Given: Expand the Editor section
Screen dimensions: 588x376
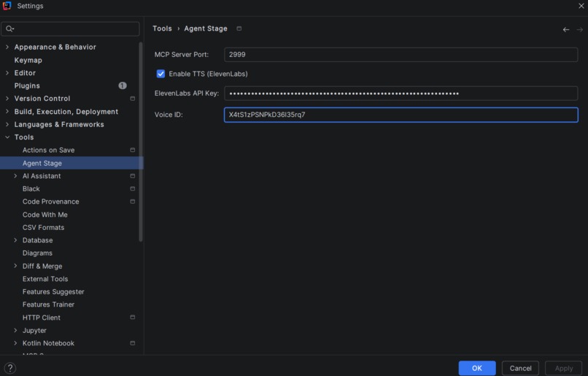Looking at the screenshot, I should (7, 73).
